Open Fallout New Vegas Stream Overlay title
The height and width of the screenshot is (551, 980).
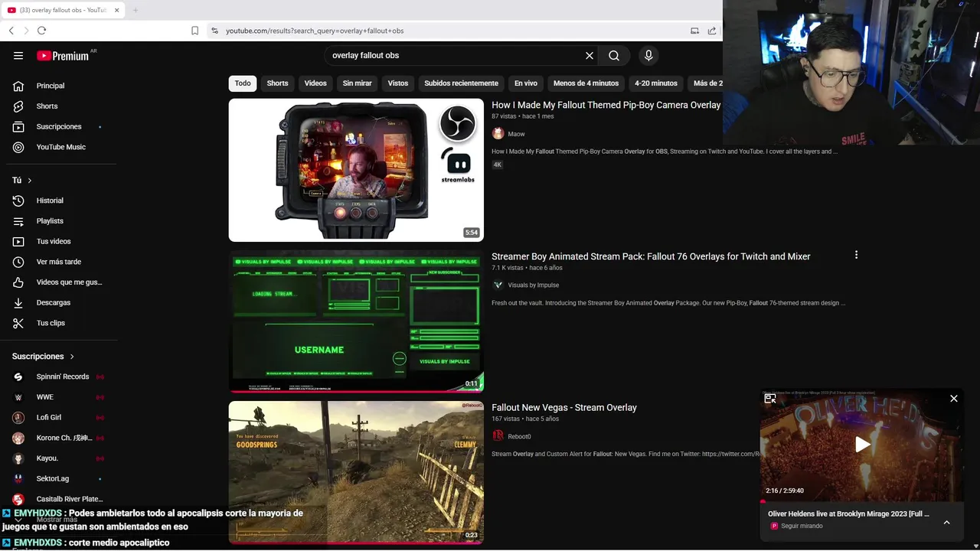click(564, 408)
